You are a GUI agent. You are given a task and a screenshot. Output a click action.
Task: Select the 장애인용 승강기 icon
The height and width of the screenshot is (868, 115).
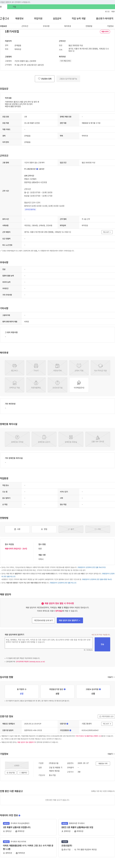click(44, 439)
